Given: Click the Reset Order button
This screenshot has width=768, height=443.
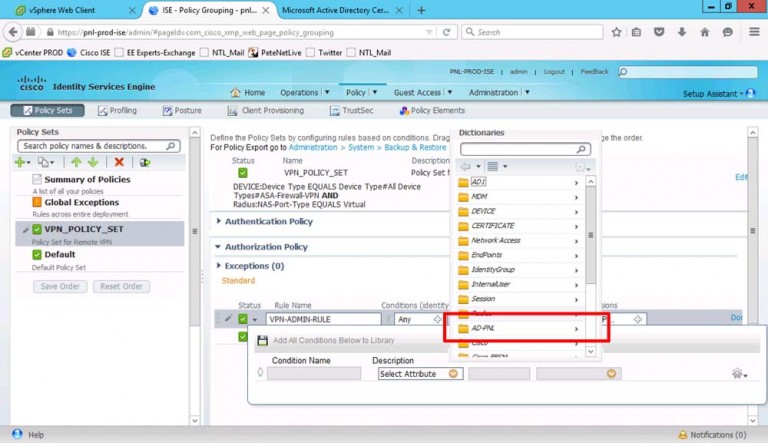Looking at the screenshot, I should (x=121, y=286).
